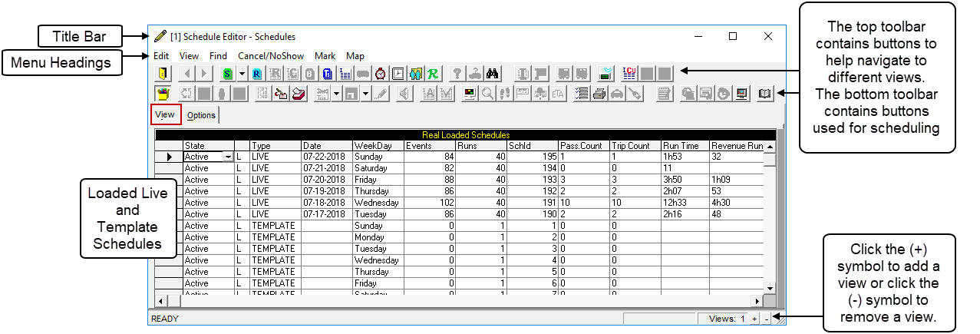Click the grayed ETA icon

pos(558,94)
